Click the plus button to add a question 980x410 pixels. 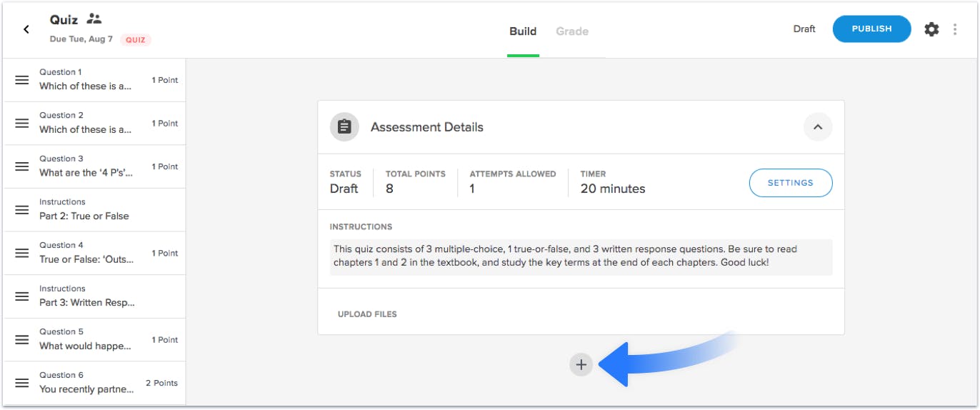tap(581, 365)
